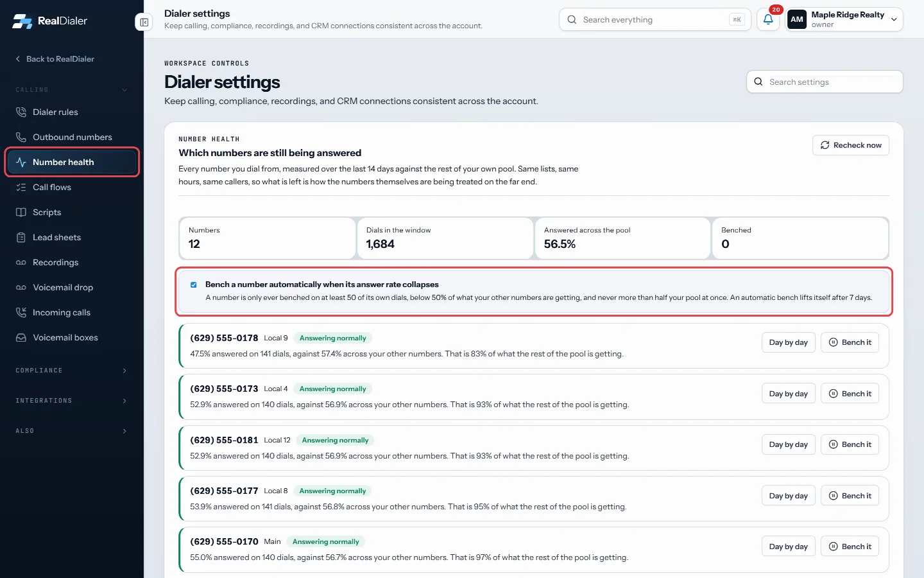The width and height of the screenshot is (924, 578).
Task: Click the magnifier in Search everything
Action: pos(572,19)
